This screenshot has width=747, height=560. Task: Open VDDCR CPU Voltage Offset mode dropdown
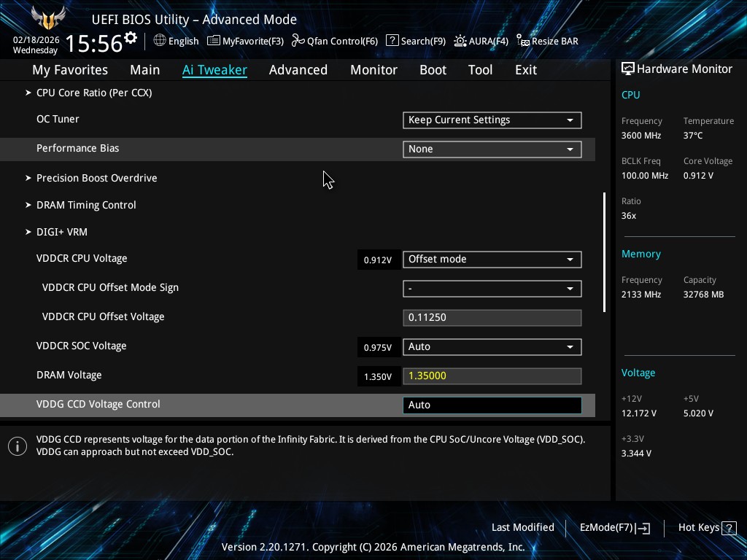(x=492, y=260)
